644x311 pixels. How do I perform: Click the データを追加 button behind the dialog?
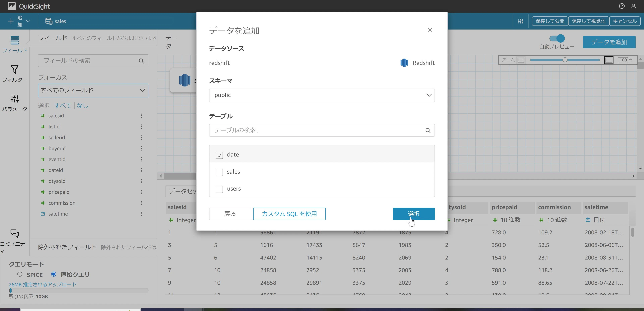[609, 42]
